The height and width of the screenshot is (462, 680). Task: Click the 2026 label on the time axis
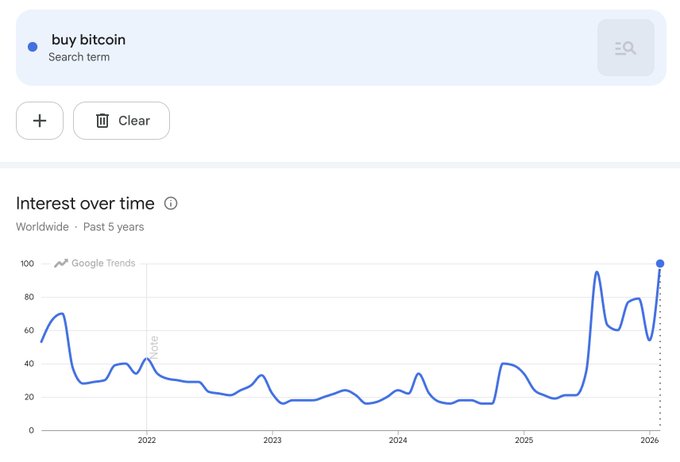coord(649,440)
